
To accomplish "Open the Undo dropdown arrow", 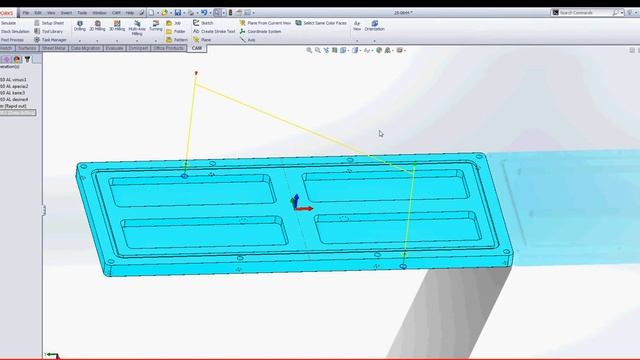I will [210, 13].
